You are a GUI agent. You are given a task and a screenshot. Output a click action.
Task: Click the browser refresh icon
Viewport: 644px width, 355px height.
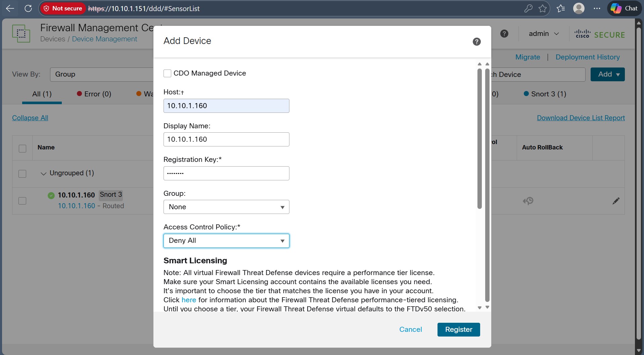pos(28,8)
